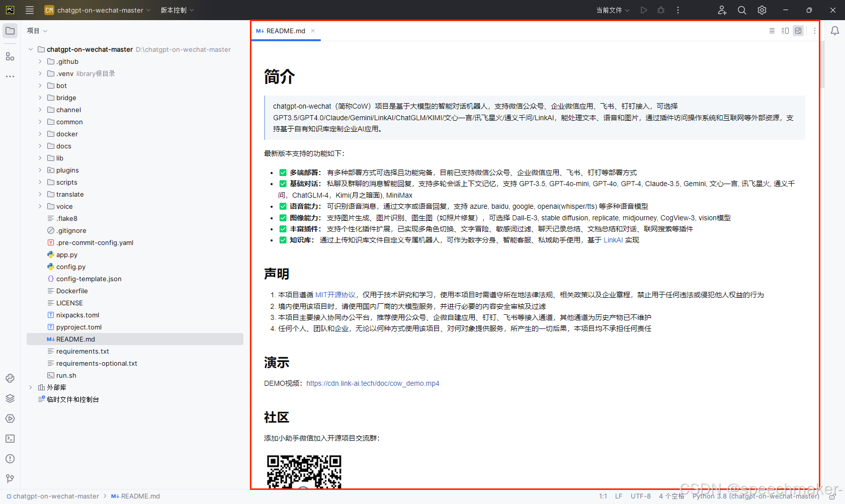The height and width of the screenshot is (504, 845).
Task: Open the cow_demo.mp4 video link
Action: [x=373, y=383]
